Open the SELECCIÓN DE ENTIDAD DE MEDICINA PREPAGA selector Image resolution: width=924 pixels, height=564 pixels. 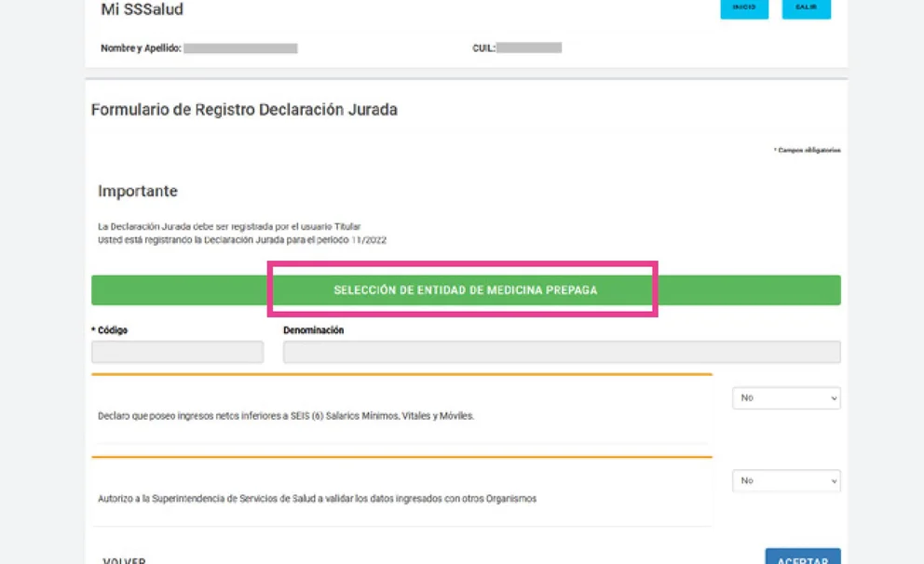click(465, 290)
